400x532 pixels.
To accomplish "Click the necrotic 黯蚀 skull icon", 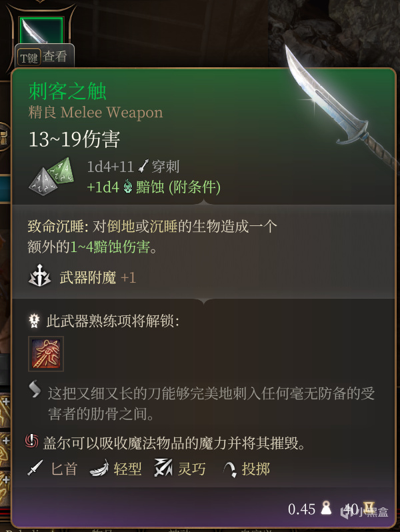I will click(128, 187).
